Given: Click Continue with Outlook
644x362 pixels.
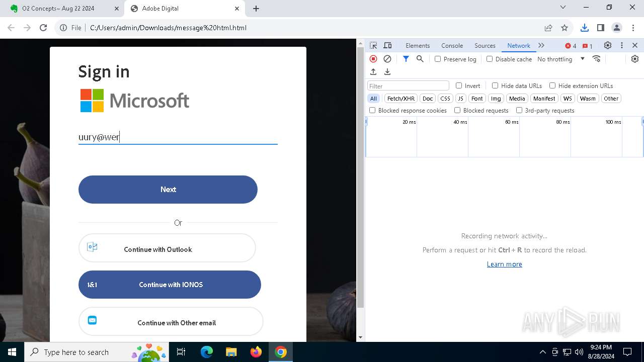Looking at the screenshot, I should pos(167,248).
